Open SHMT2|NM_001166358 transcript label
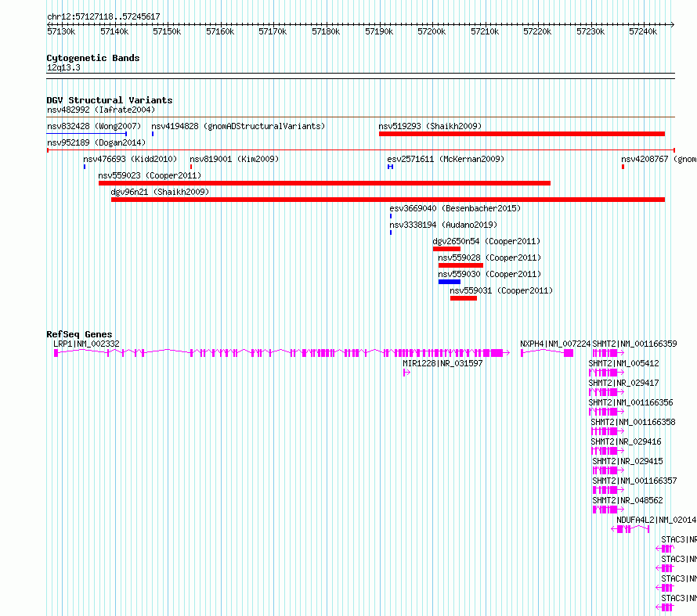The image size is (697, 616). [x=633, y=422]
